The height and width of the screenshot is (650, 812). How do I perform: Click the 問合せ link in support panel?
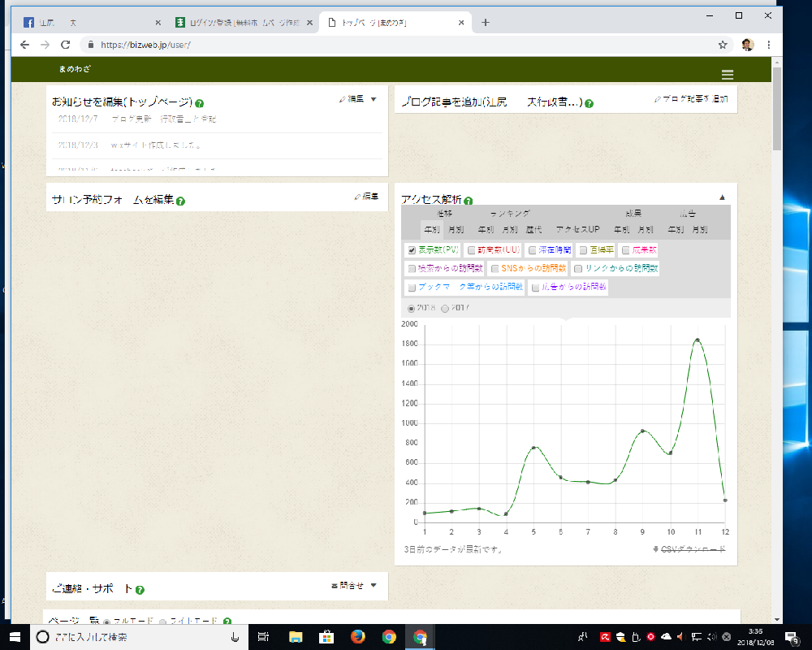coord(348,585)
